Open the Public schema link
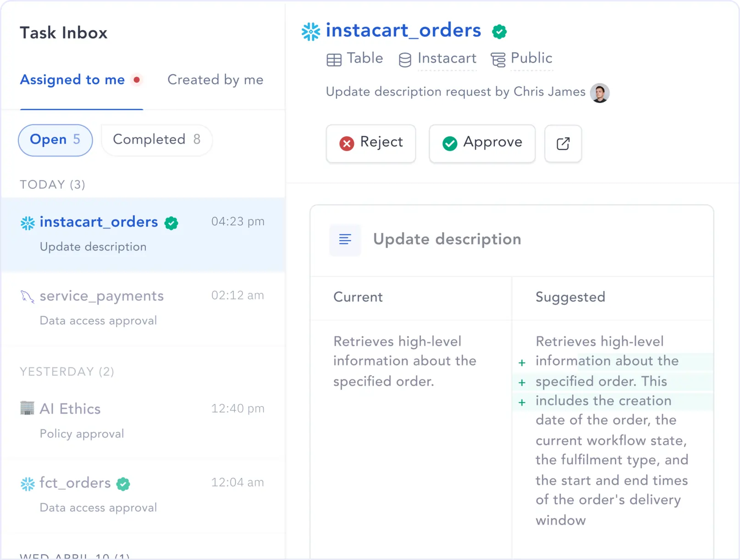The image size is (740, 560). click(x=531, y=59)
